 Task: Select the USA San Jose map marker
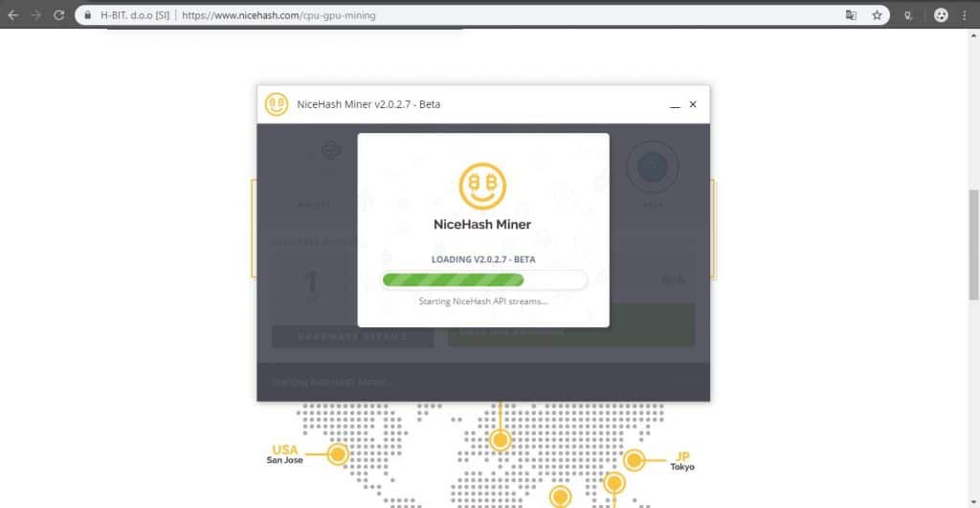point(338,454)
